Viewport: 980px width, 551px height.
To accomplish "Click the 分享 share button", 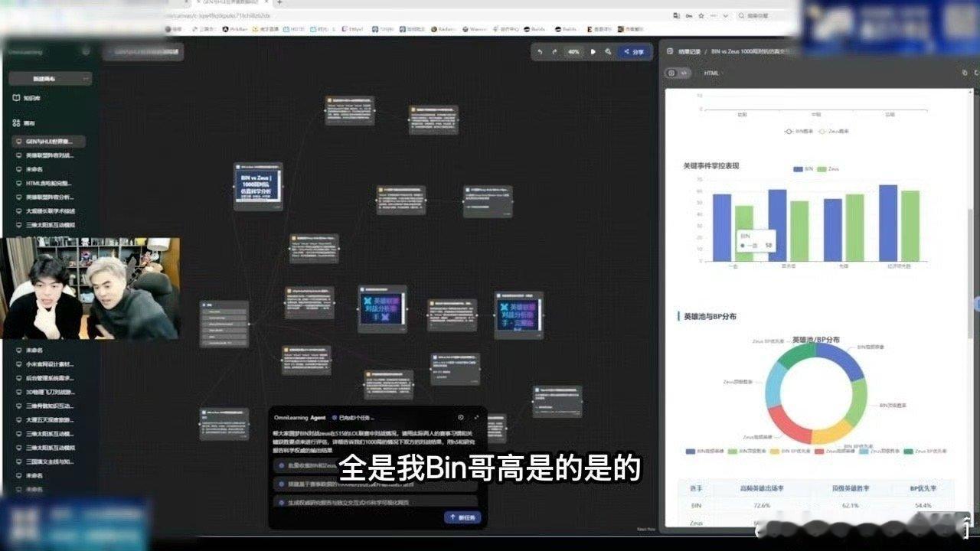I will [x=634, y=52].
